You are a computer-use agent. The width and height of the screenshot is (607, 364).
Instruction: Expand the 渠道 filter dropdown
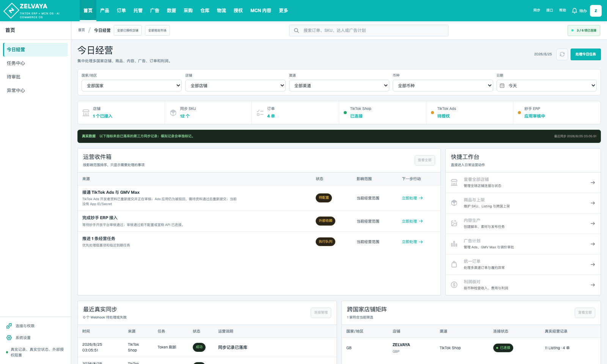coord(339,86)
